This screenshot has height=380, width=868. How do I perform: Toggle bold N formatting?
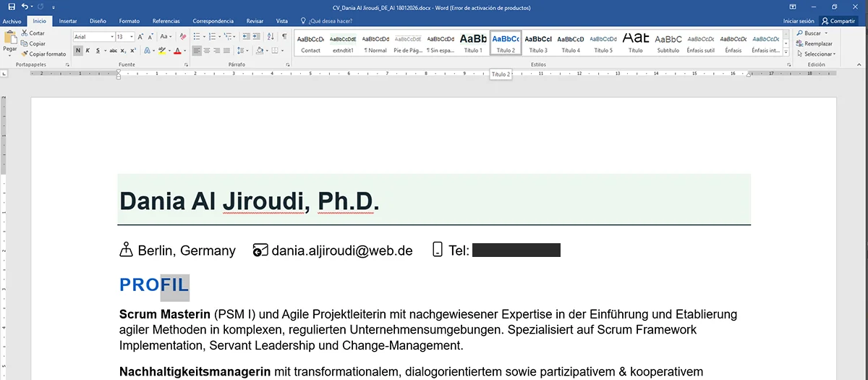[x=77, y=51]
